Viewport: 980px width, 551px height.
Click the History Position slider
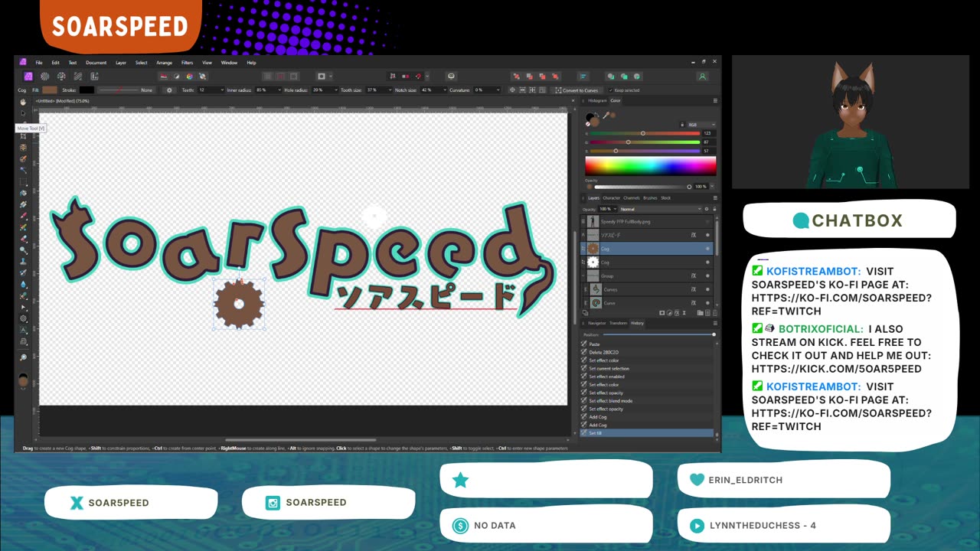[659, 334]
